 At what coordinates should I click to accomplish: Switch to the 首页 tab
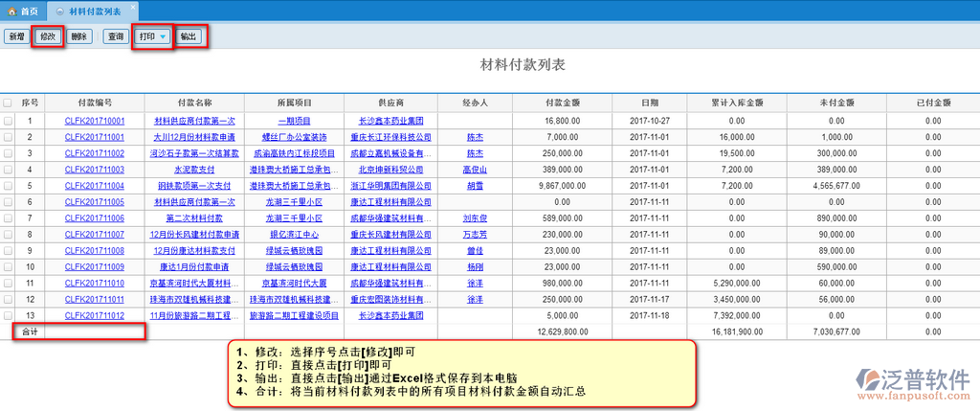pyautogui.click(x=30, y=11)
